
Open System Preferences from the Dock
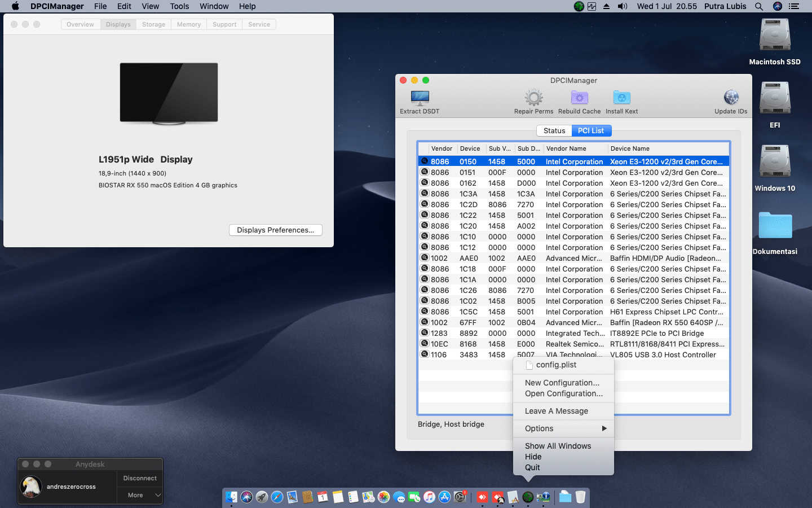[458, 497]
